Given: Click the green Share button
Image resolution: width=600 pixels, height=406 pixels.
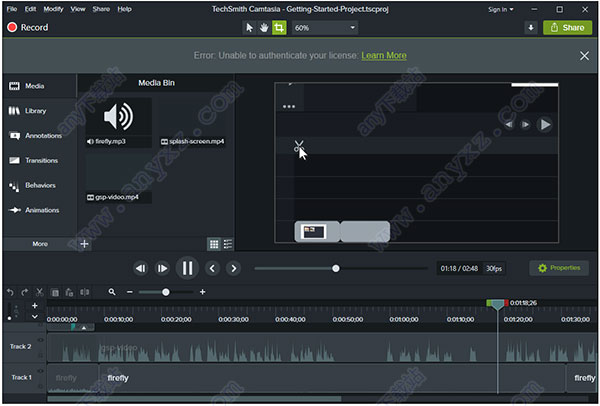Looking at the screenshot, I should (x=567, y=28).
